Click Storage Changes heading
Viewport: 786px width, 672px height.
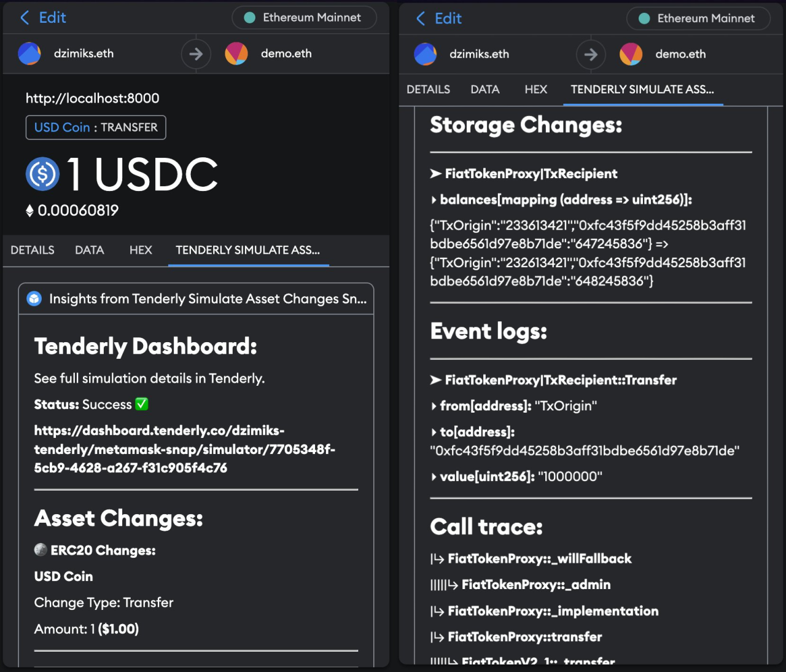(526, 125)
